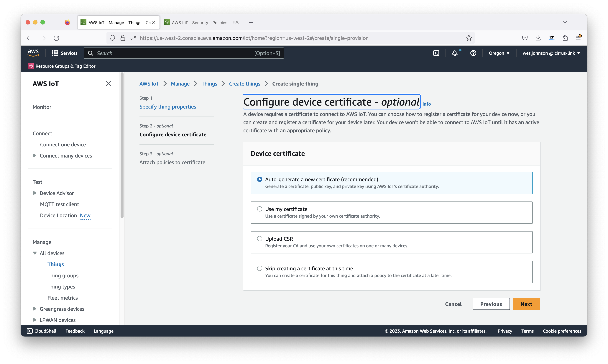The width and height of the screenshot is (608, 364).
Task: Open Thing groups in the sidebar
Action: pos(63,276)
